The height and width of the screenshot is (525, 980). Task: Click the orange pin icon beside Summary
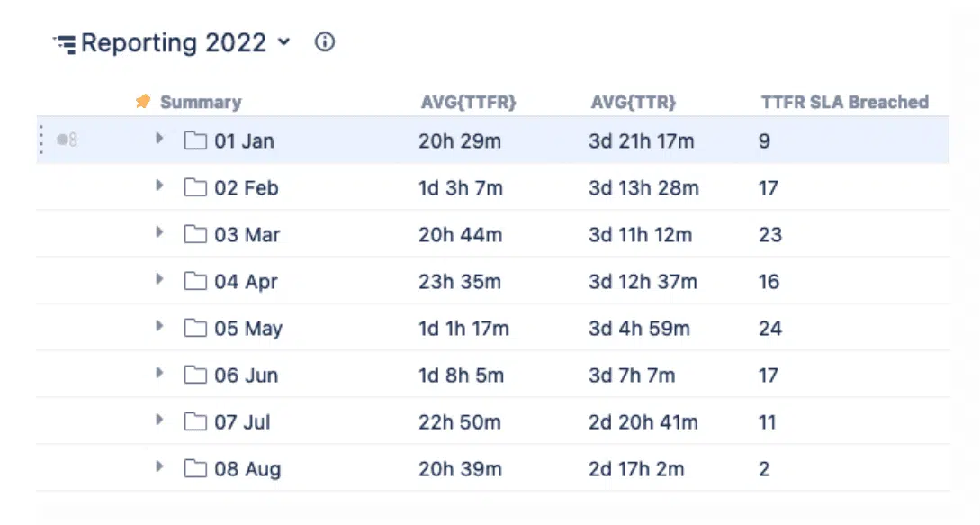click(x=143, y=101)
